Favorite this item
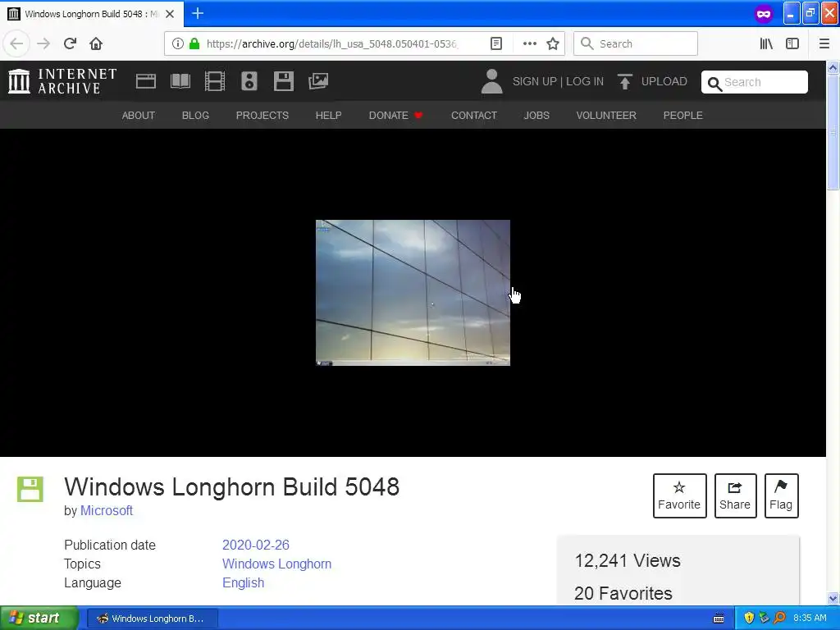The width and height of the screenshot is (840, 630). (679, 495)
